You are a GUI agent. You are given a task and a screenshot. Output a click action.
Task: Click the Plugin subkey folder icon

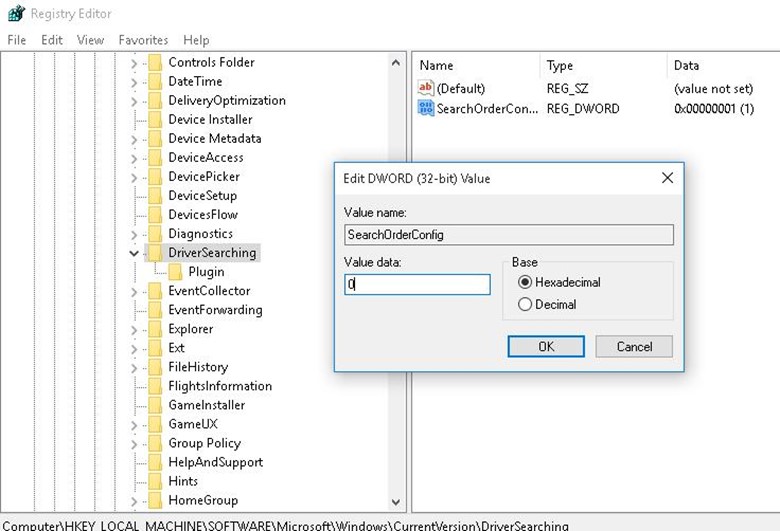tap(175, 272)
